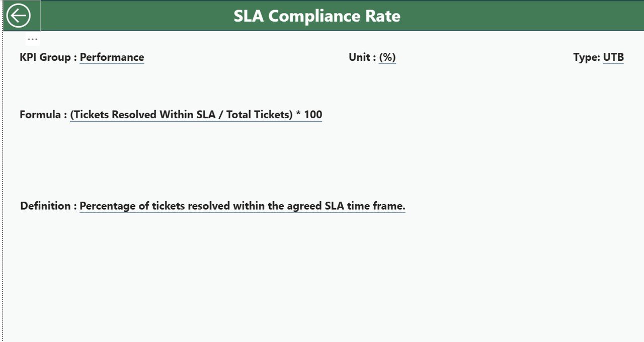Open the ellipsis more options menu
Screen dimensions: 644x342
33,39
